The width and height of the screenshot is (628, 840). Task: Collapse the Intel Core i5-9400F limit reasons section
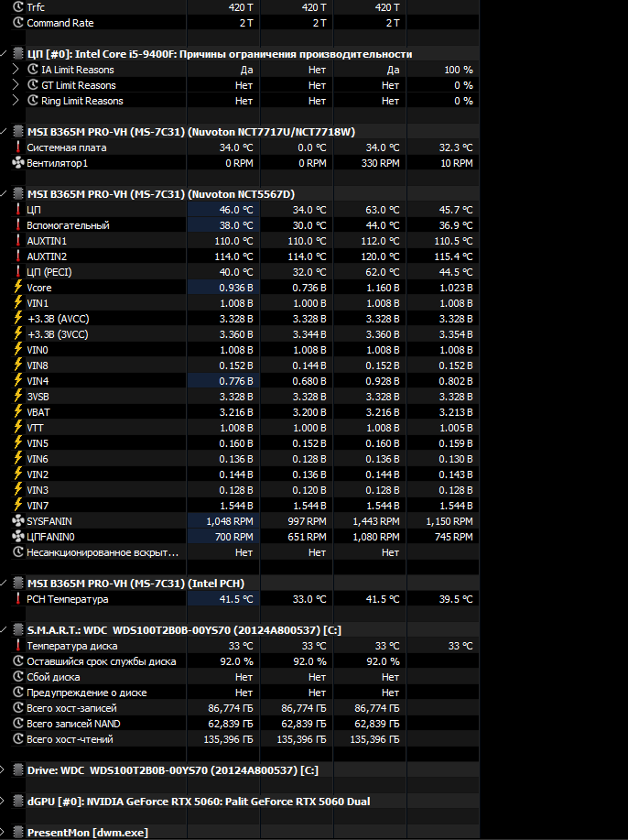click(4, 54)
